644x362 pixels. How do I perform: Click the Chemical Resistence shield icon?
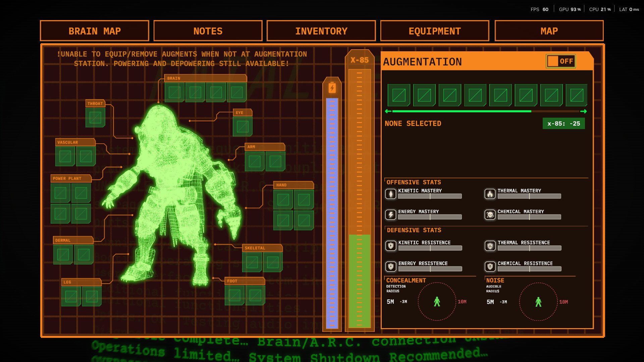(x=490, y=266)
